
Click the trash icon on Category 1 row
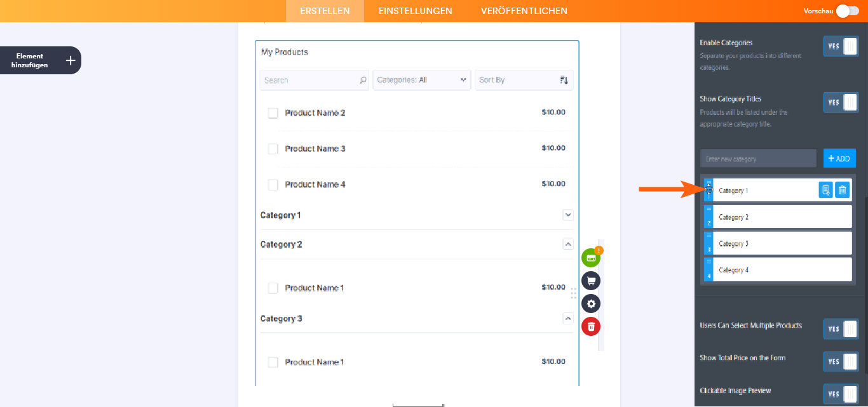(842, 190)
